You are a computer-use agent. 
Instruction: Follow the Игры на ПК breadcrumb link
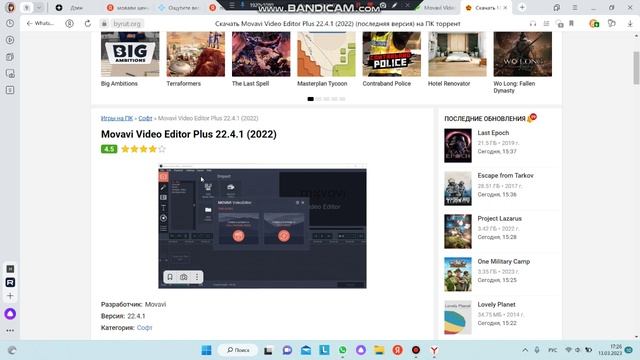117,118
